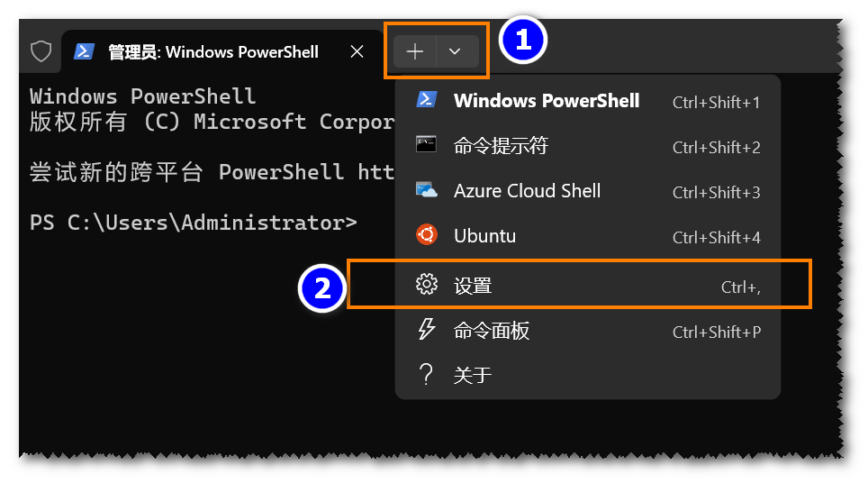This screenshot has height=483, width=868.
Task: Click the shield administrator icon
Action: (x=41, y=51)
